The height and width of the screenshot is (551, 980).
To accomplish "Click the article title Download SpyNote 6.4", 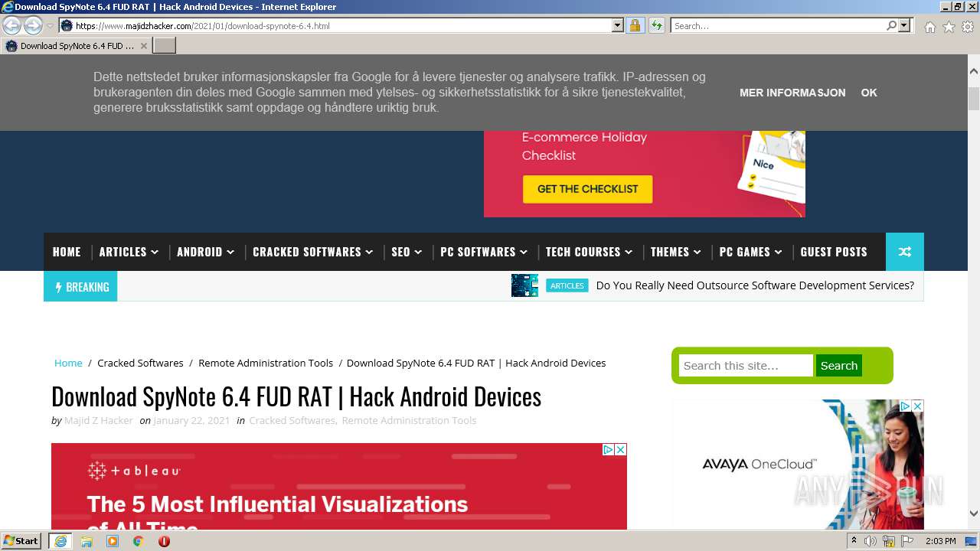I will [x=296, y=396].
